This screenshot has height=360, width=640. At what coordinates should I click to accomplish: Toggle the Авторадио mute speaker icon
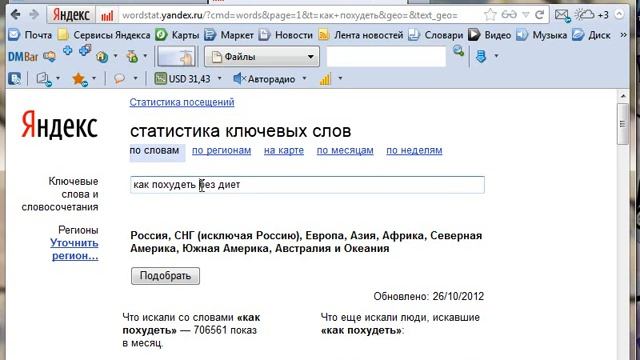[x=240, y=78]
